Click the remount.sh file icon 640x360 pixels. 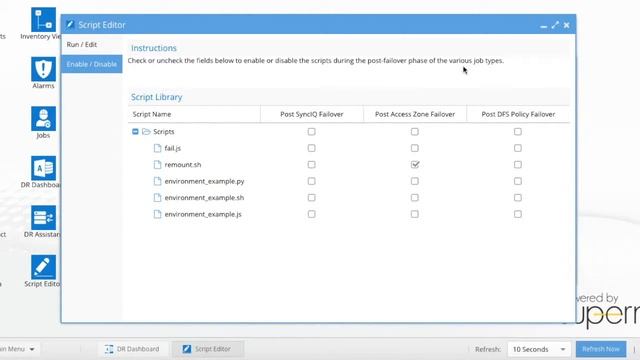point(157,164)
